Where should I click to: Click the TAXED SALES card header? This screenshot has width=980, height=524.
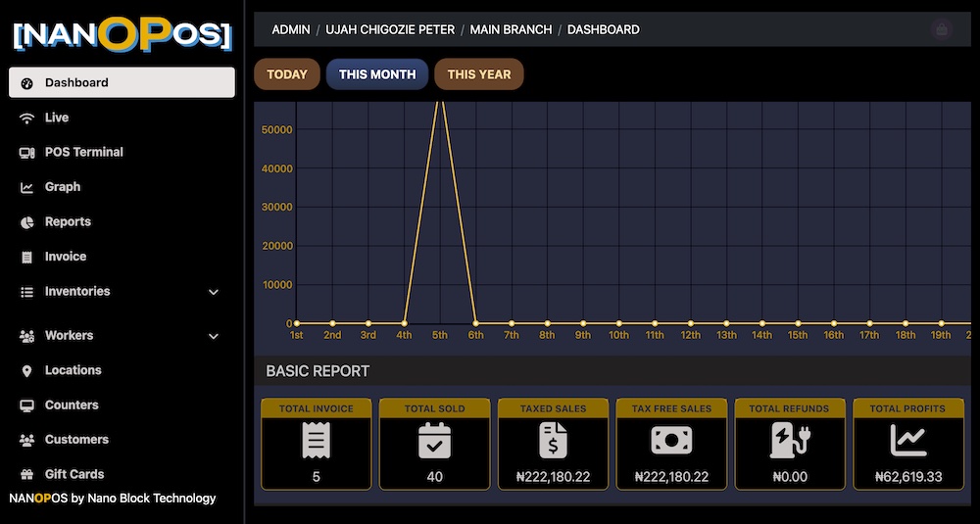click(x=553, y=408)
